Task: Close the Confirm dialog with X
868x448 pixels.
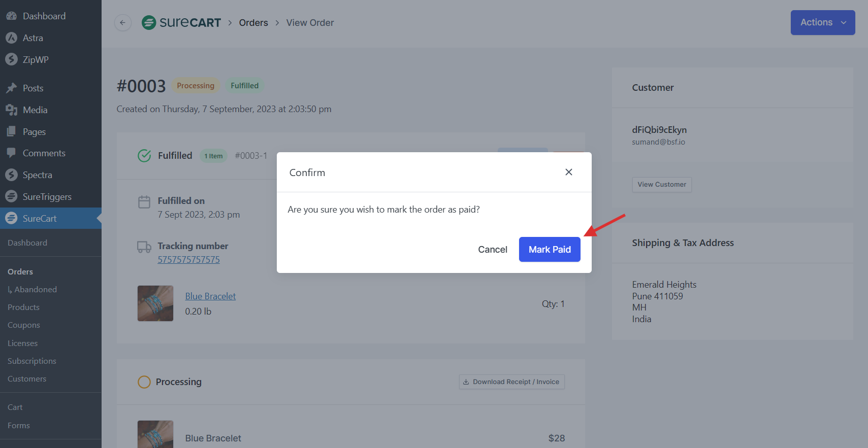Action: tap(568, 172)
